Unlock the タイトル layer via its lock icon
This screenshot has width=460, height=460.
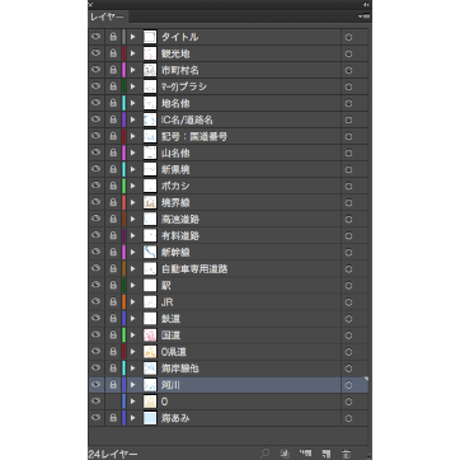[x=113, y=36]
